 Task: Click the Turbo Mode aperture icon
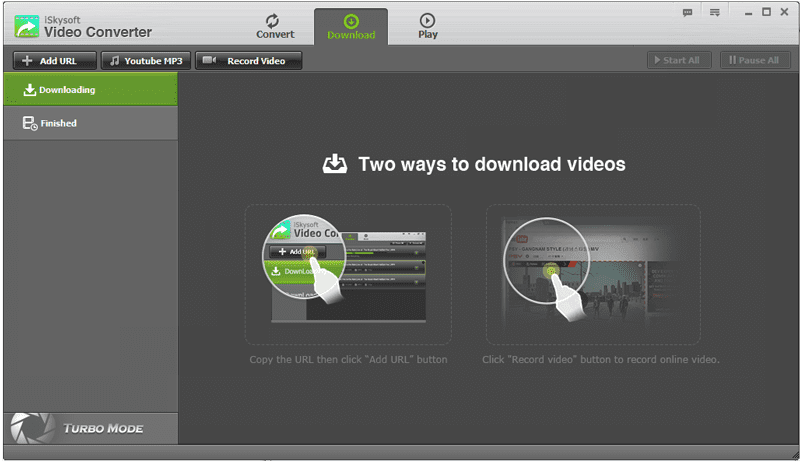27,428
